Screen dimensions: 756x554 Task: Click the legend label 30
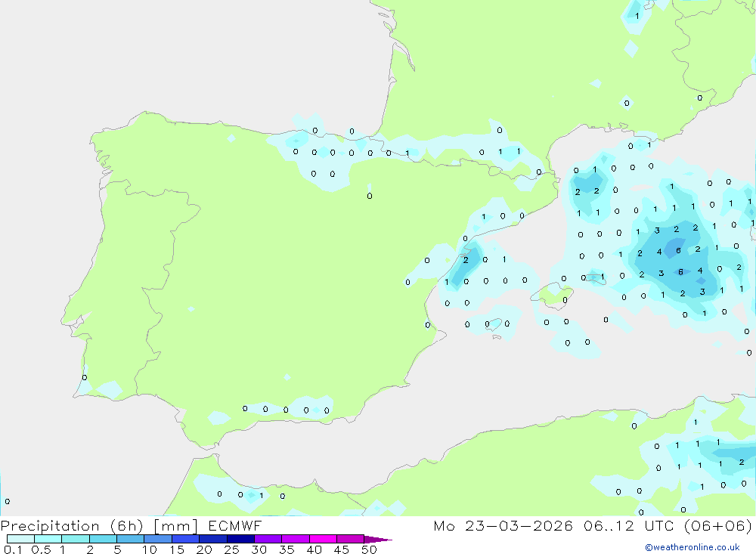pyautogui.click(x=259, y=549)
